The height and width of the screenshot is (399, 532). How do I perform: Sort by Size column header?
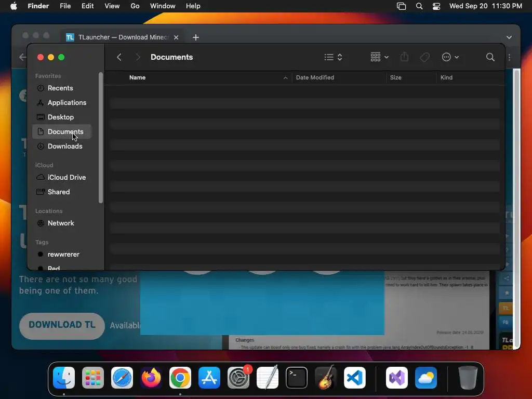point(395,77)
